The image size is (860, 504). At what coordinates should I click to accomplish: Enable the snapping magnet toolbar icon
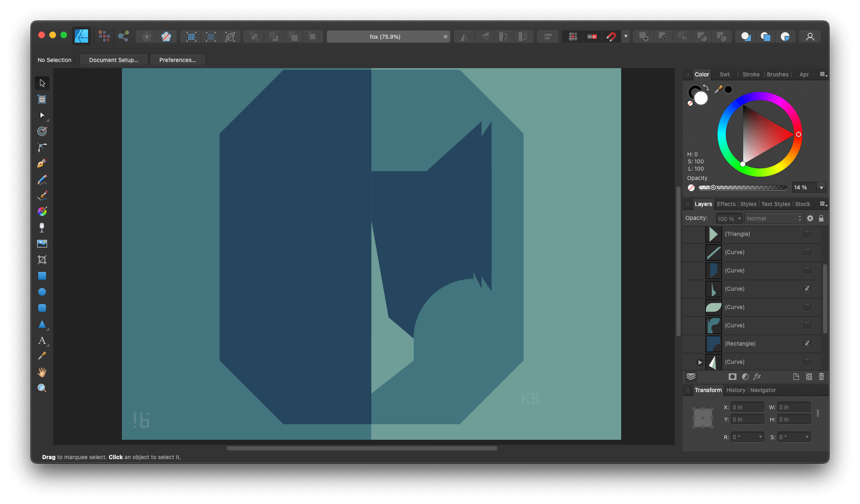coord(611,36)
